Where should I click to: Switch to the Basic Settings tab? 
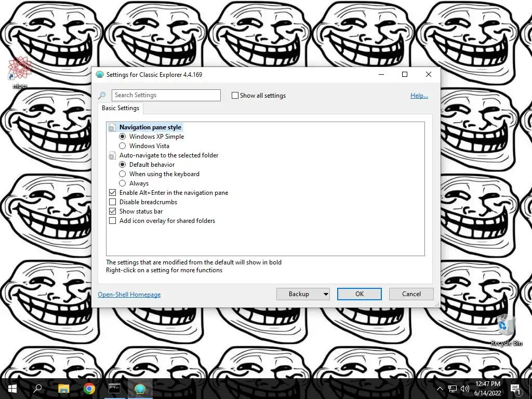tap(121, 108)
